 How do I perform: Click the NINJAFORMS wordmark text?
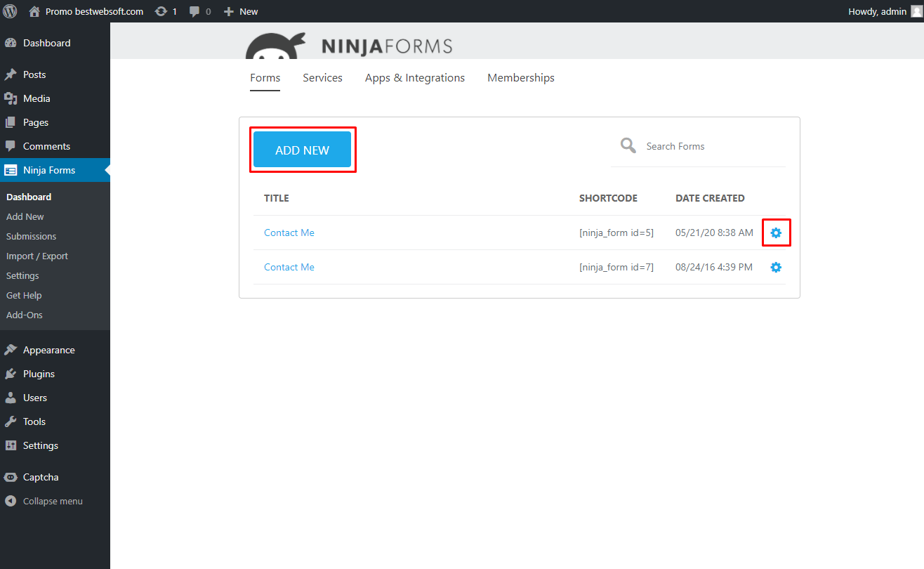click(387, 47)
